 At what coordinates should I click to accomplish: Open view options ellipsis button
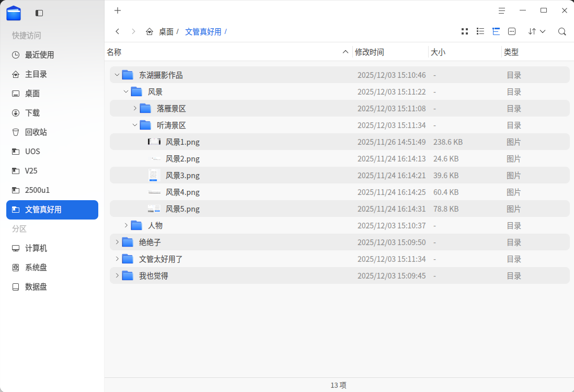click(x=512, y=31)
